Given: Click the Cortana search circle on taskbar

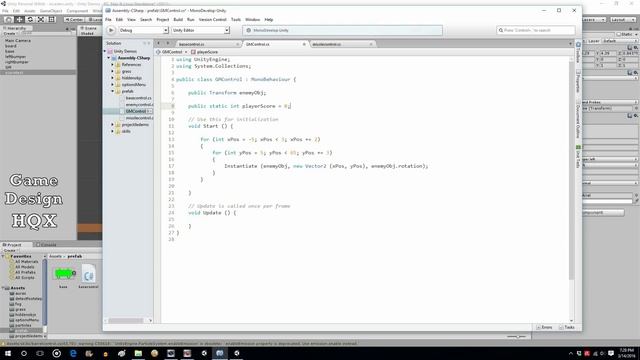Looking at the screenshot, I should pos(24,353).
